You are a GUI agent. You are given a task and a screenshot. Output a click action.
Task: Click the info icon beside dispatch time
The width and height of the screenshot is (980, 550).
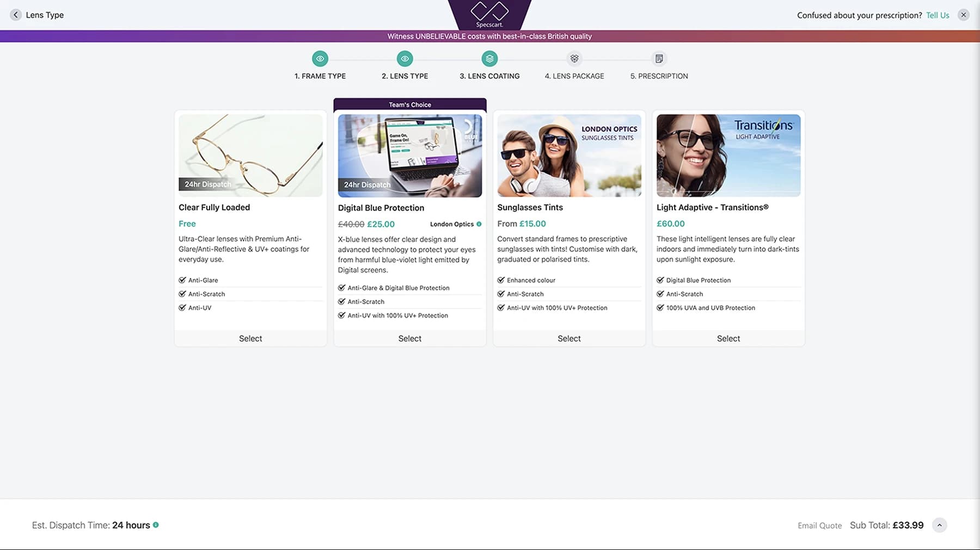coord(156,525)
